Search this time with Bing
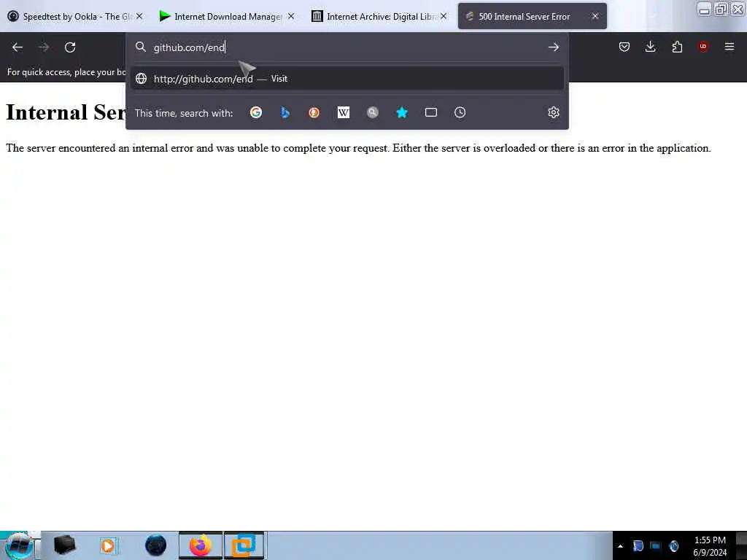This screenshot has height=560, width=747. coord(285,112)
